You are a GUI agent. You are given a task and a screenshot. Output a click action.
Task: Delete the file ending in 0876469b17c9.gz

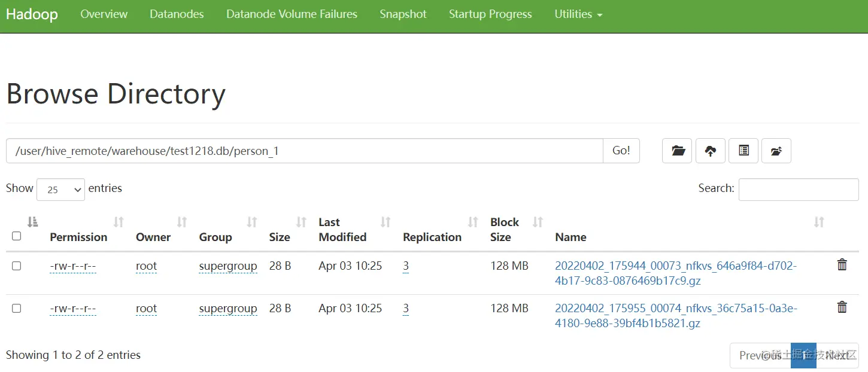(842, 265)
